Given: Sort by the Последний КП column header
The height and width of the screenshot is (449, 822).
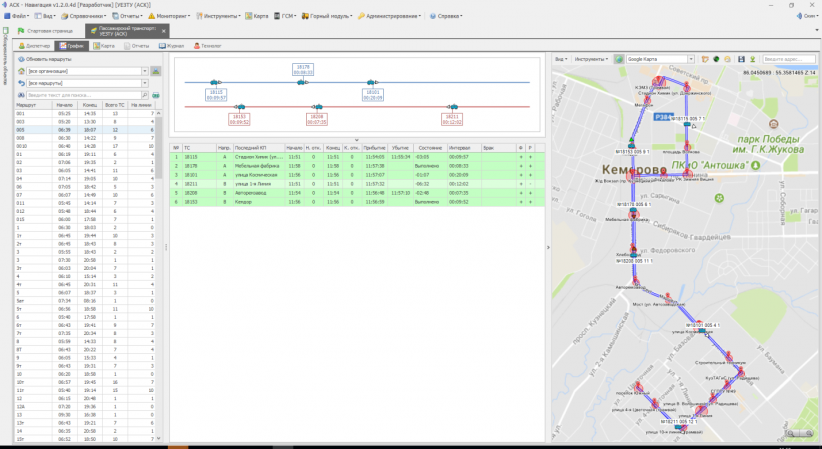Looking at the screenshot, I should (258, 148).
